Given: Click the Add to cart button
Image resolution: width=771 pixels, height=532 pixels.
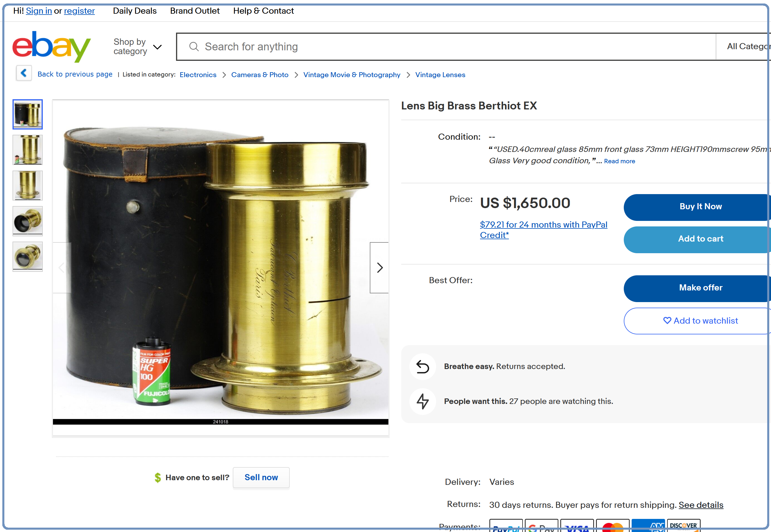Looking at the screenshot, I should pos(698,239).
